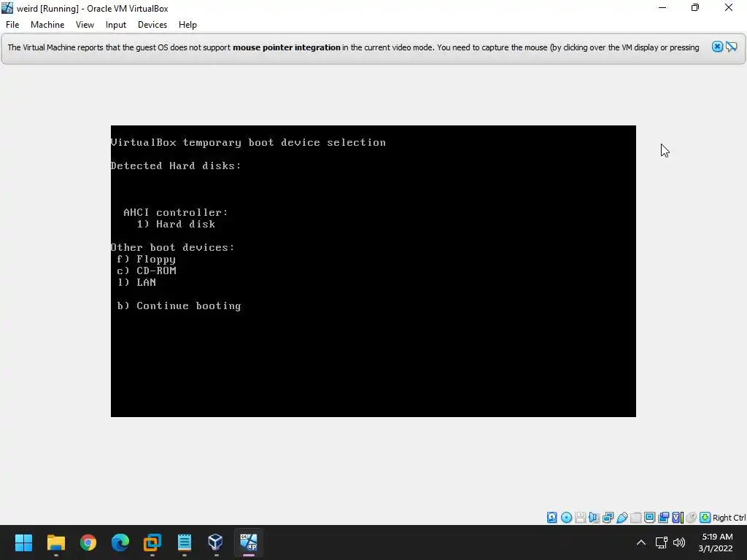
Task: Click the network adapters status icon
Action: pyautogui.click(x=608, y=518)
